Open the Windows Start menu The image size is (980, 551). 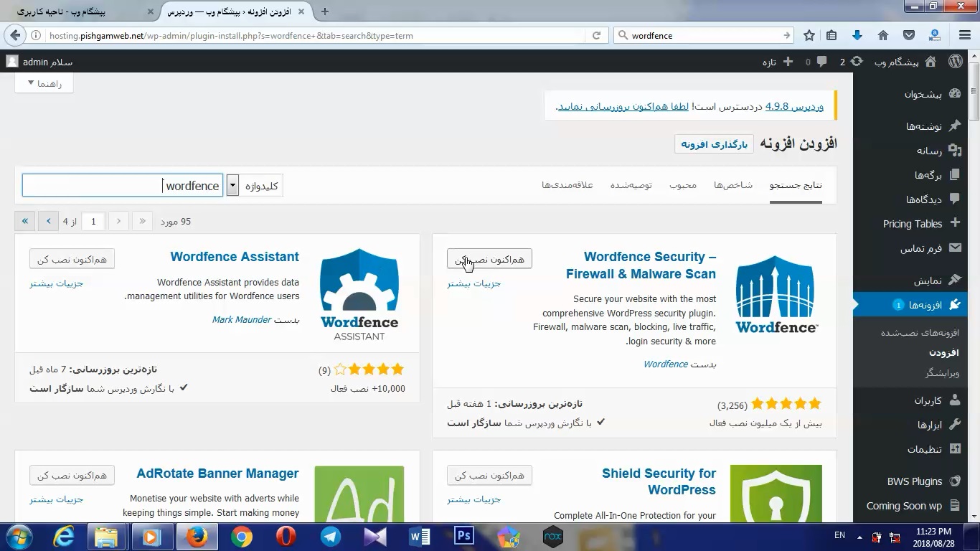coord(18,537)
